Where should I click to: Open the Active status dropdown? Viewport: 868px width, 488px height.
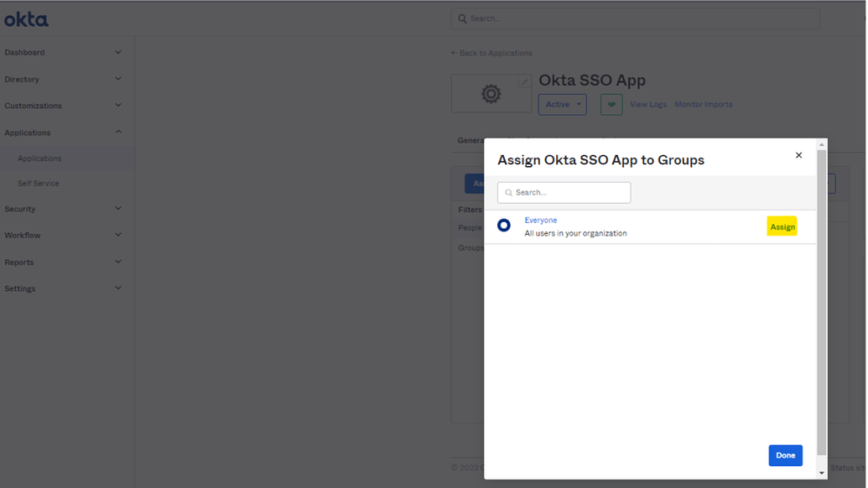click(x=562, y=104)
